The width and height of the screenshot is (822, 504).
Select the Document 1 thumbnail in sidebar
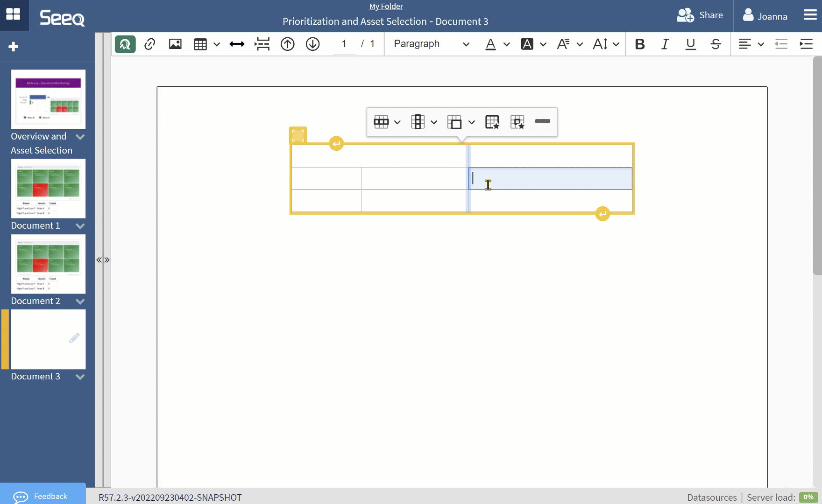48,189
